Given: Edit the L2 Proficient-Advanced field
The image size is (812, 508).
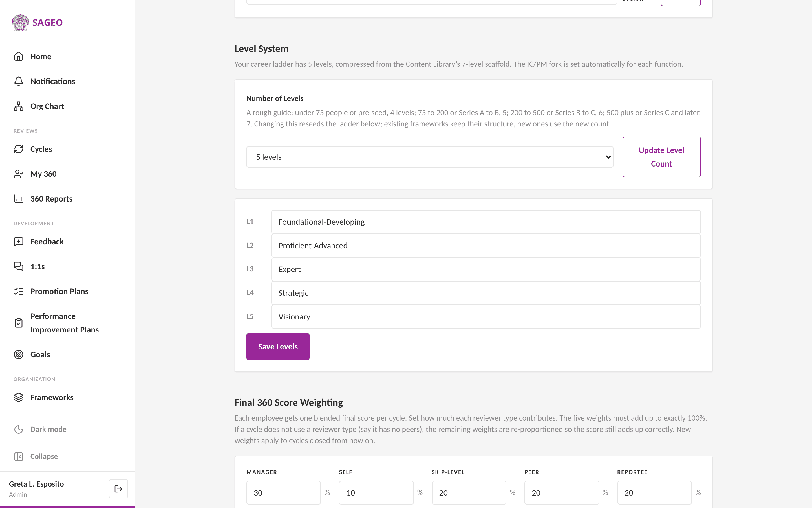Looking at the screenshot, I should click(x=486, y=246).
